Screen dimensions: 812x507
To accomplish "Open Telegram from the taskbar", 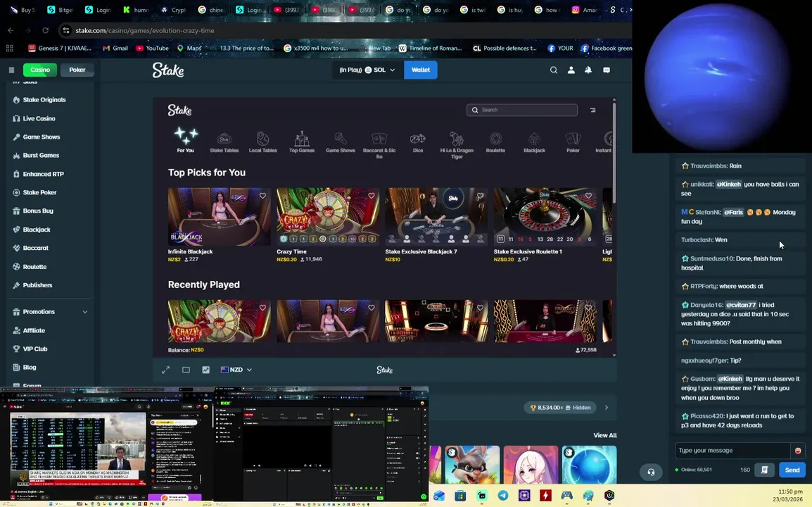I will pyautogui.click(x=503, y=496).
